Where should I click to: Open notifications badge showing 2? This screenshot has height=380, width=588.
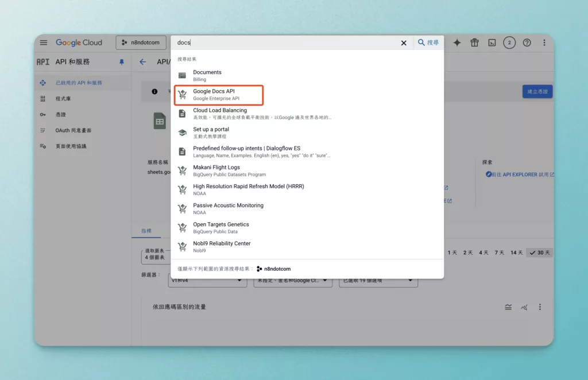point(509,42)
